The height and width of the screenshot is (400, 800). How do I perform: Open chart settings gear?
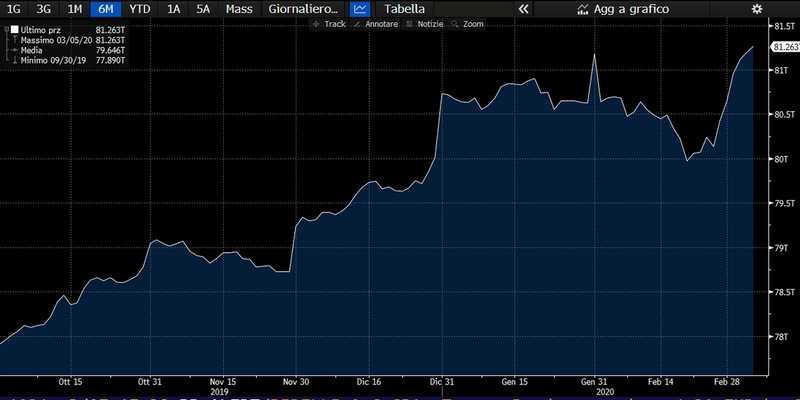(757, 9)
